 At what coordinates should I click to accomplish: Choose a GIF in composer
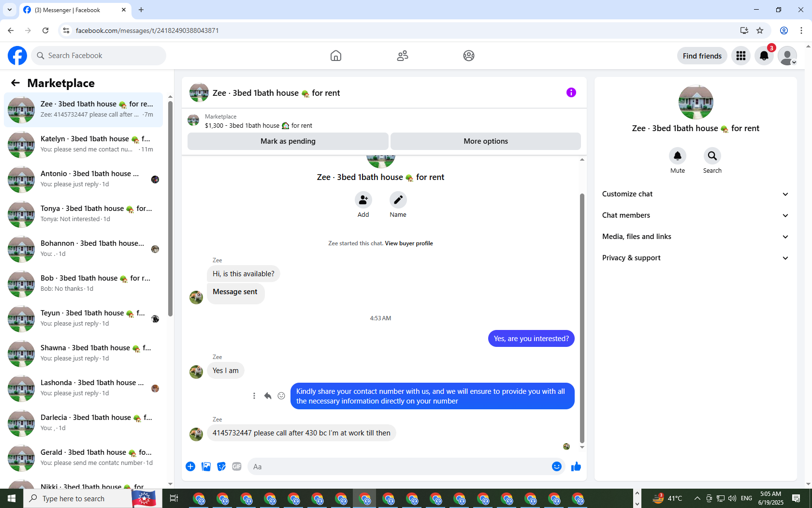pos(237,466)
